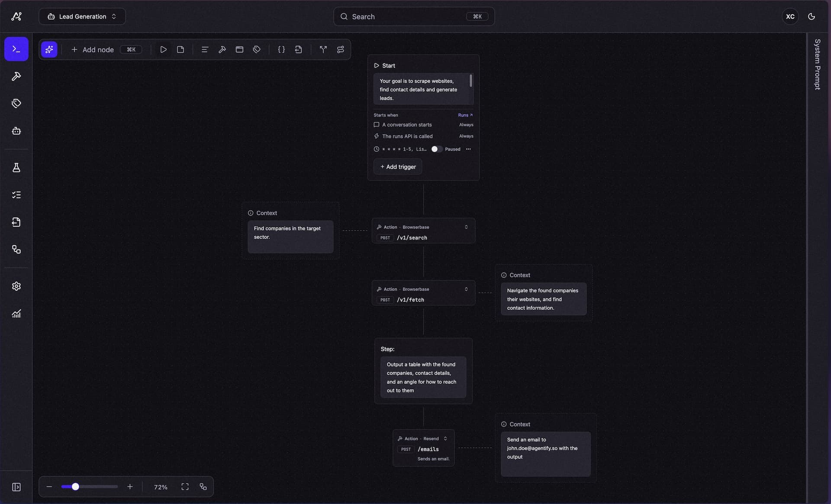Toggle the Paused schedule trigger switch

pos(436,149)
